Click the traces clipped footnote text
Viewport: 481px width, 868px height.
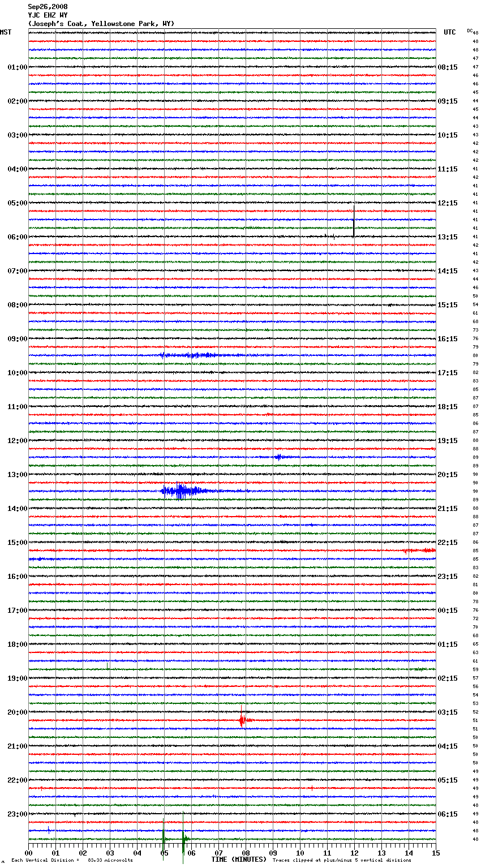point(342,860)
